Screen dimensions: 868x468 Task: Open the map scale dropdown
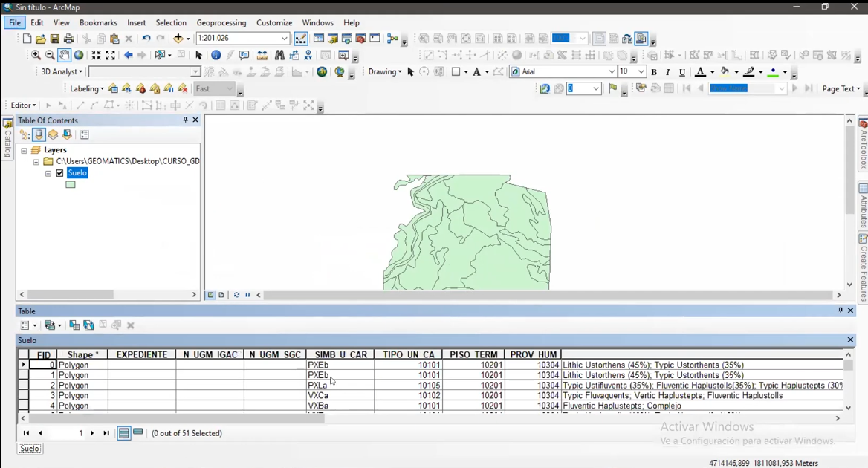tap(284, 39)
